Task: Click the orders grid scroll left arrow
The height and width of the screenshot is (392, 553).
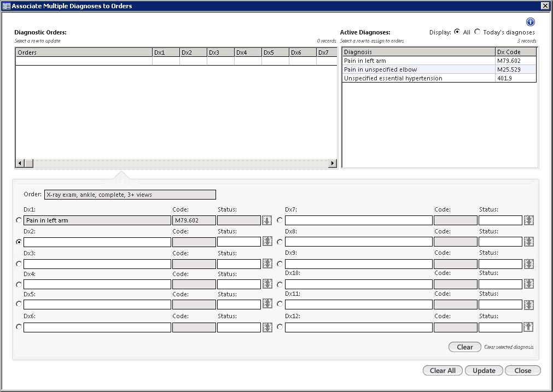Action: 20,163
